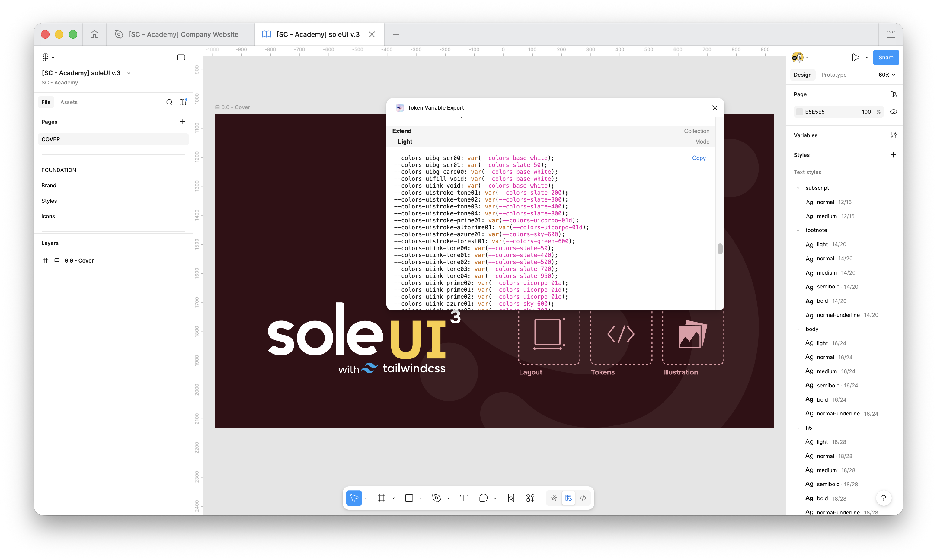Viewport: 937px width, 560px height.
Task: Toggle visibility of the page background color
Action: 894,111
